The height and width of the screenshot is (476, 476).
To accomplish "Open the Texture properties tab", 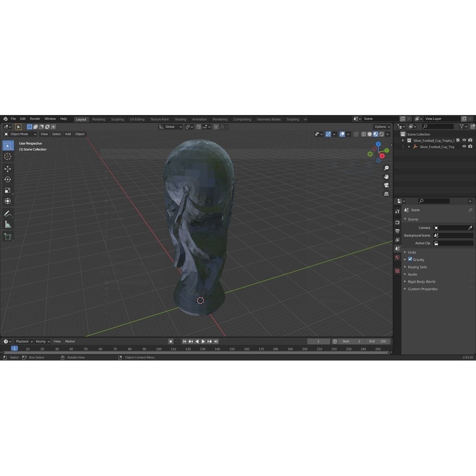I will 398,271.
